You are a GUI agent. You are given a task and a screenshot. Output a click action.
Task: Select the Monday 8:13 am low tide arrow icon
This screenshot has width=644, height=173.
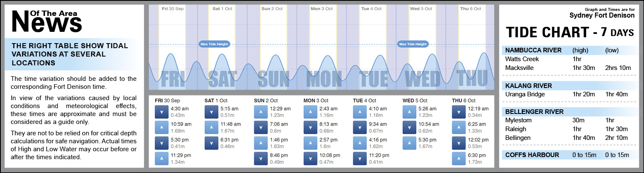310,127
